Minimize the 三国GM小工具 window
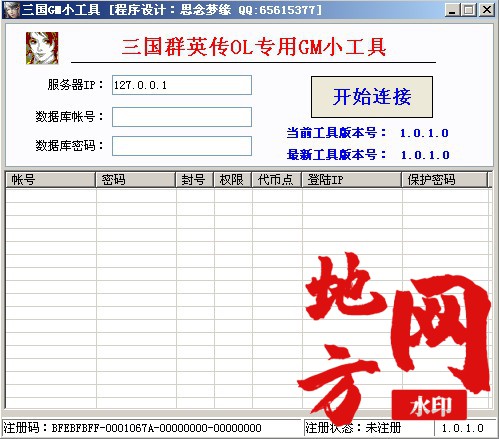Image resolution: width=499 pixels, height=439 pixels. pyautogui.click(x=452, y=10)
